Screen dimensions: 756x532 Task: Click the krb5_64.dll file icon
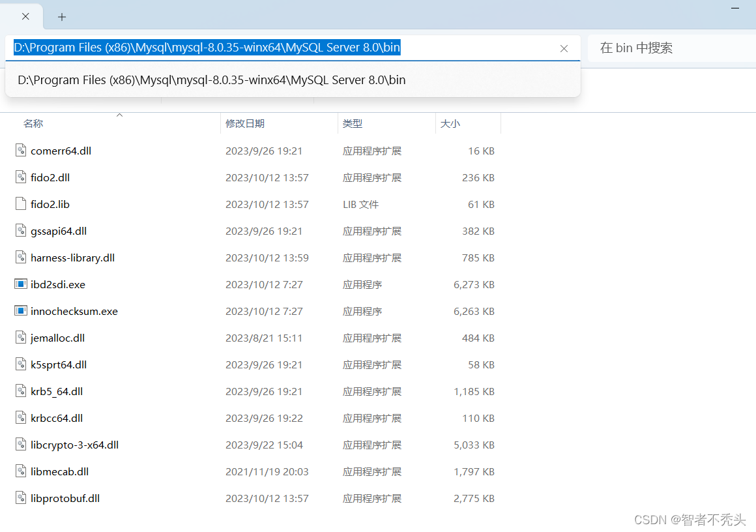(21, 391)
